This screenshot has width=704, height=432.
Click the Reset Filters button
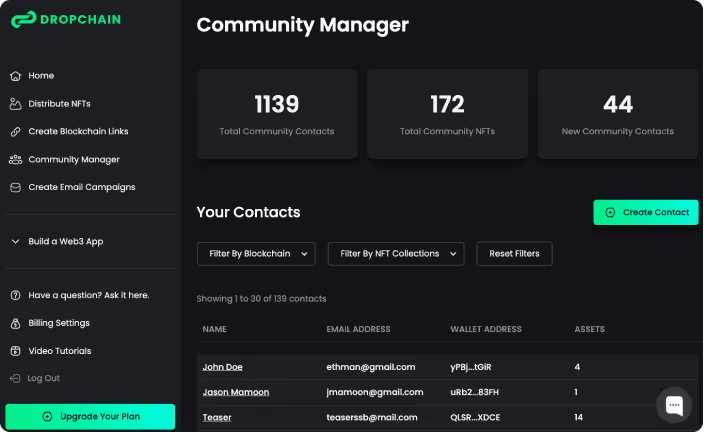pos(514,254)
